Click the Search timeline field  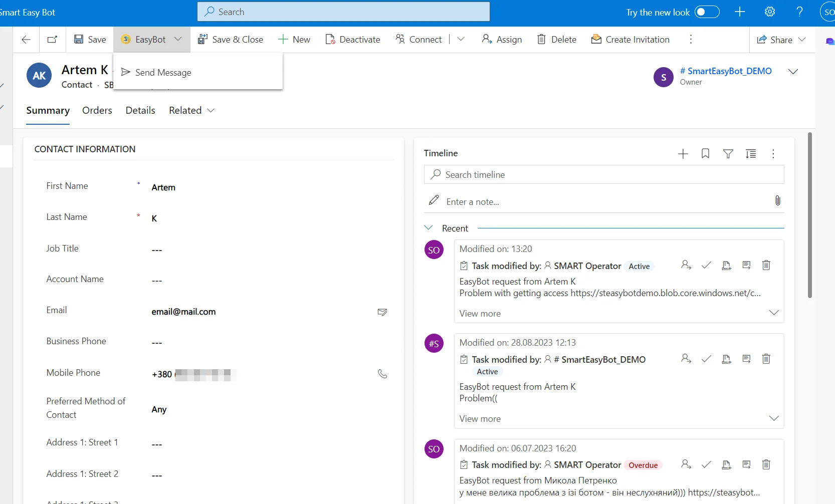point(603,175)
